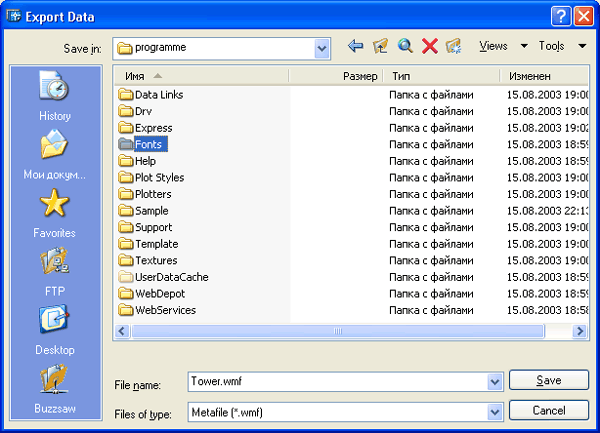The height and width of the screenshot is (433, 600).
Task: Click the red Delete icon
Action: [430, 46]
